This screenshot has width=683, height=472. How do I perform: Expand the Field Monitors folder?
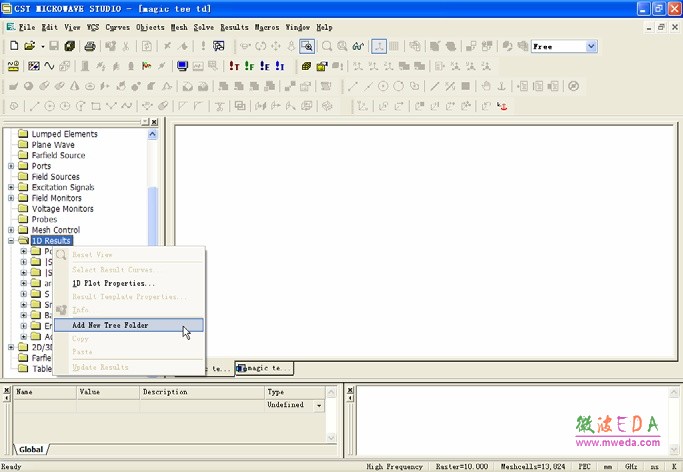point(11,198)
